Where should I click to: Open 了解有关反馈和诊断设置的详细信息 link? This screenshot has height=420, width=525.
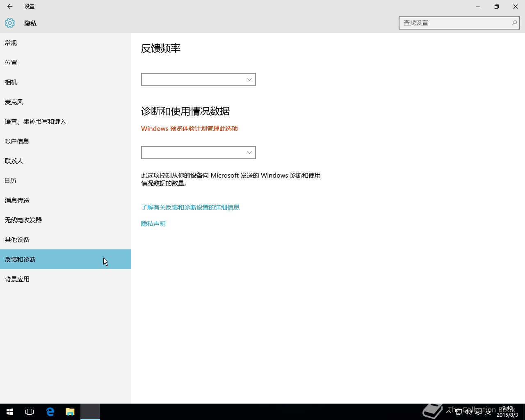190,207
